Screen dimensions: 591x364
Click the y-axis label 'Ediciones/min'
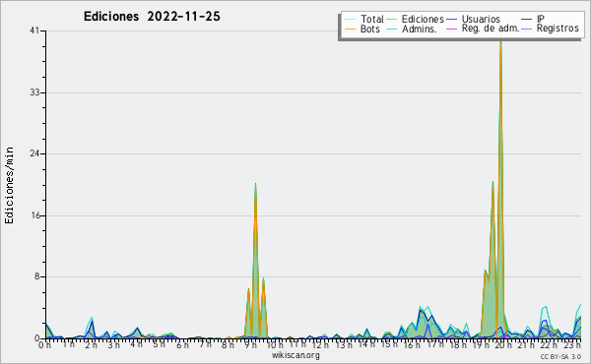(9, 185)
